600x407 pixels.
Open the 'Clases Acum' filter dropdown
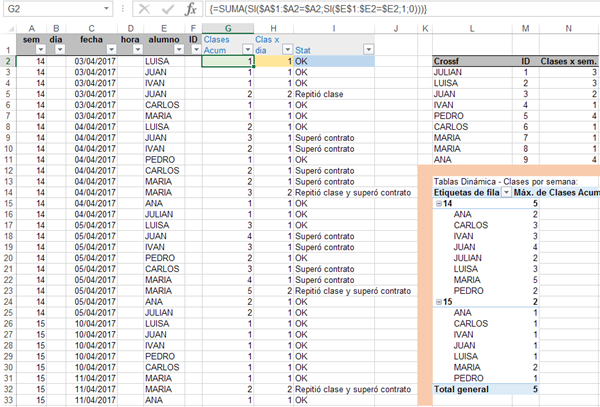(245, 49)
